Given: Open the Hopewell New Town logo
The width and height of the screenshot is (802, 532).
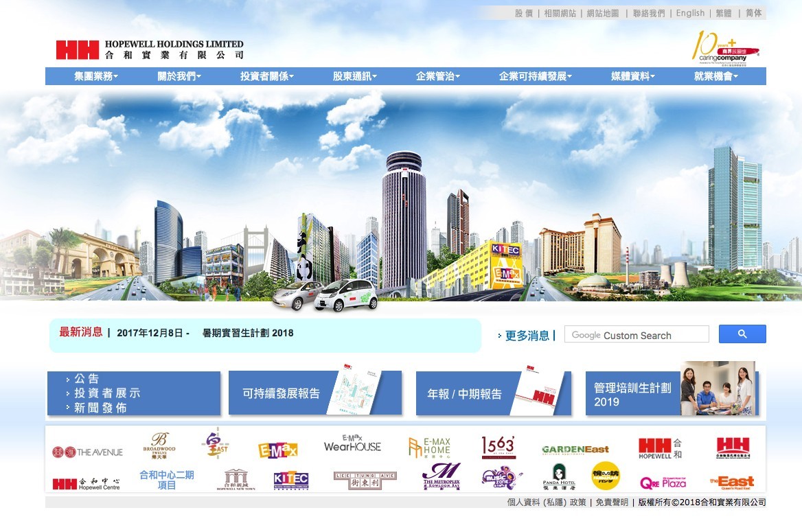Looking at the screenshot, I should tap(236, 479).
